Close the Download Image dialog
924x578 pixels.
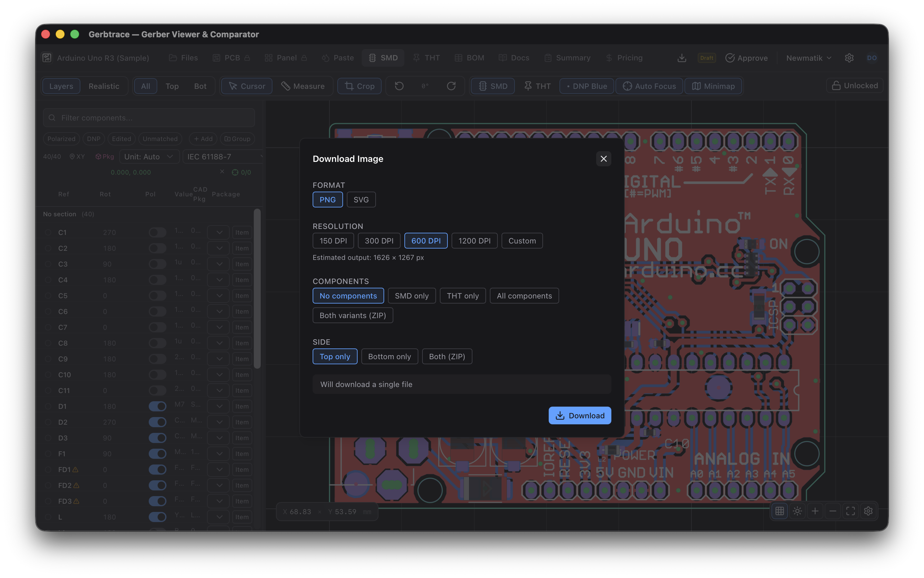click(x=603, y=159)
